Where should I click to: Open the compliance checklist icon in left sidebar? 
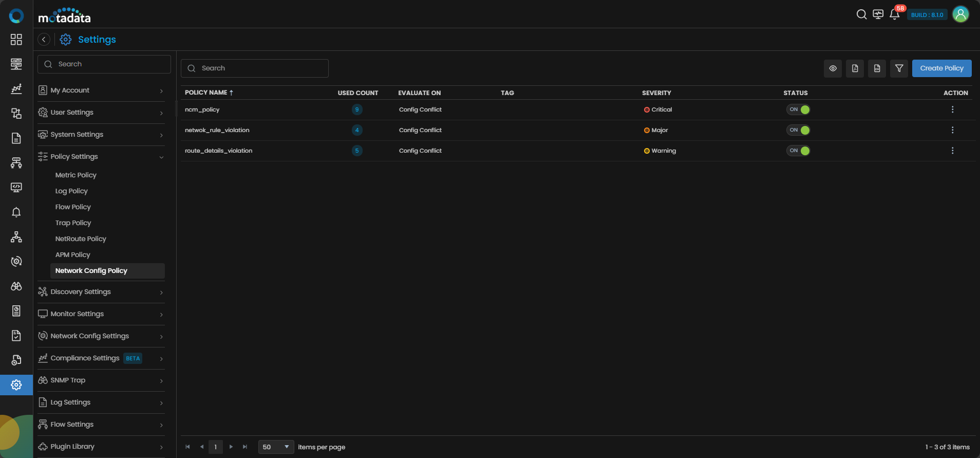click(x=16, y=336)
